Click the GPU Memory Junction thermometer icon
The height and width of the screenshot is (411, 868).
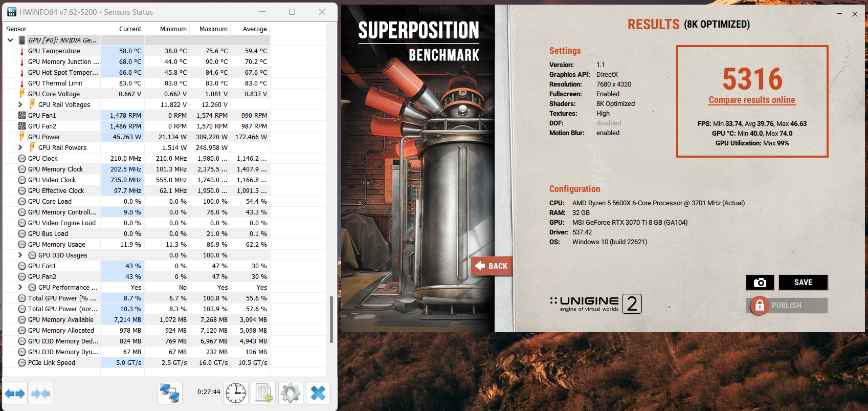point(21,62)
